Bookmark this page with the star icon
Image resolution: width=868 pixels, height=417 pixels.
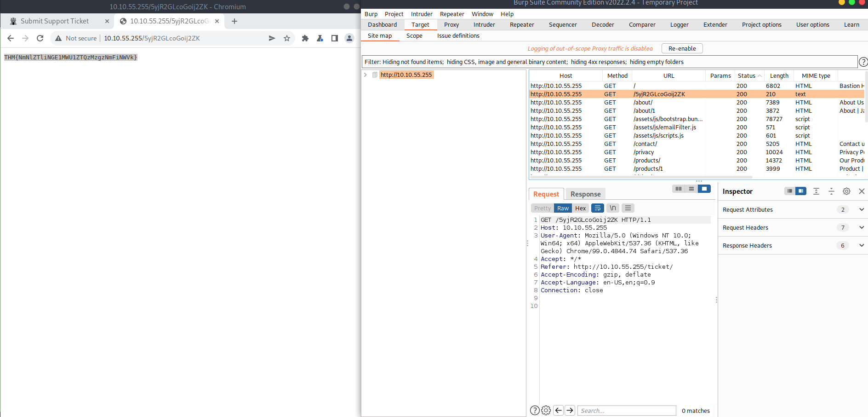click(x=287, y=38)
